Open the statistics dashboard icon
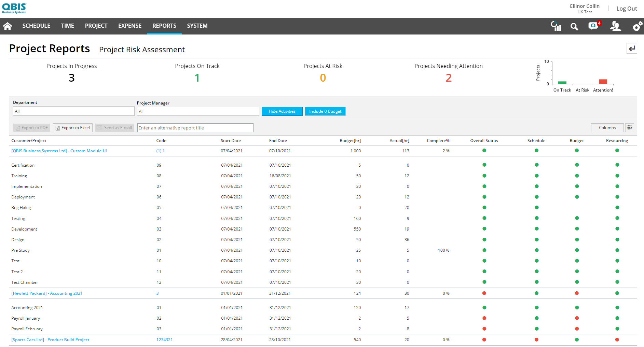The height and width of the screenshot is (347, 644). 556,26
